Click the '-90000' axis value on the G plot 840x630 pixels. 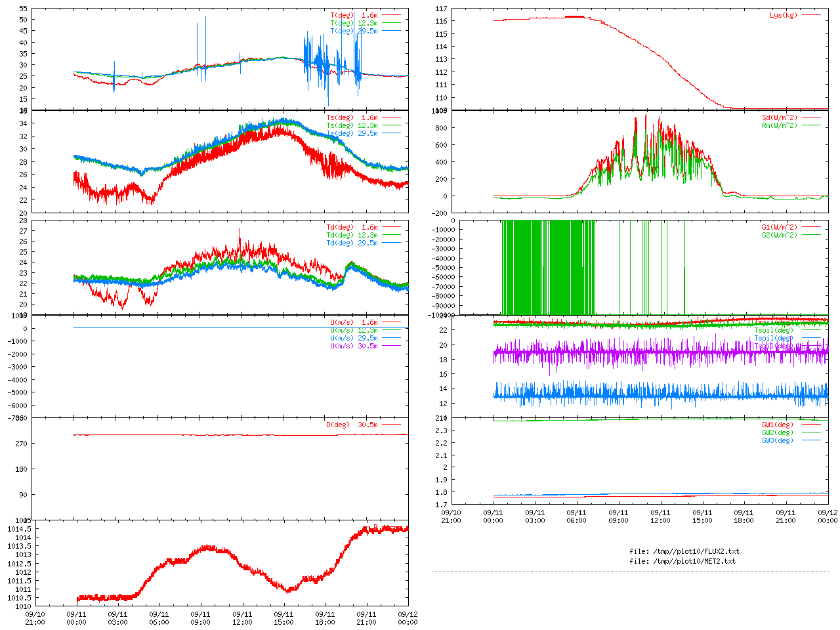(x=443, y=306)
